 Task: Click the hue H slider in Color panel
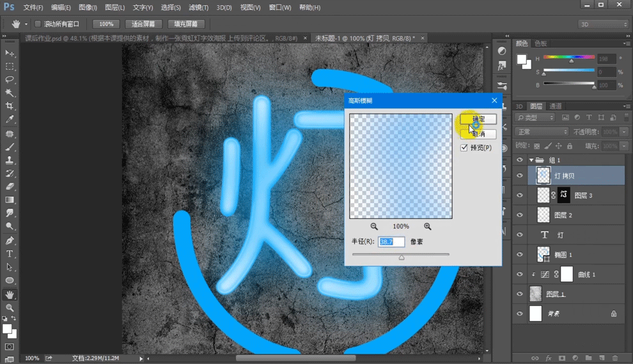point(569,57)
